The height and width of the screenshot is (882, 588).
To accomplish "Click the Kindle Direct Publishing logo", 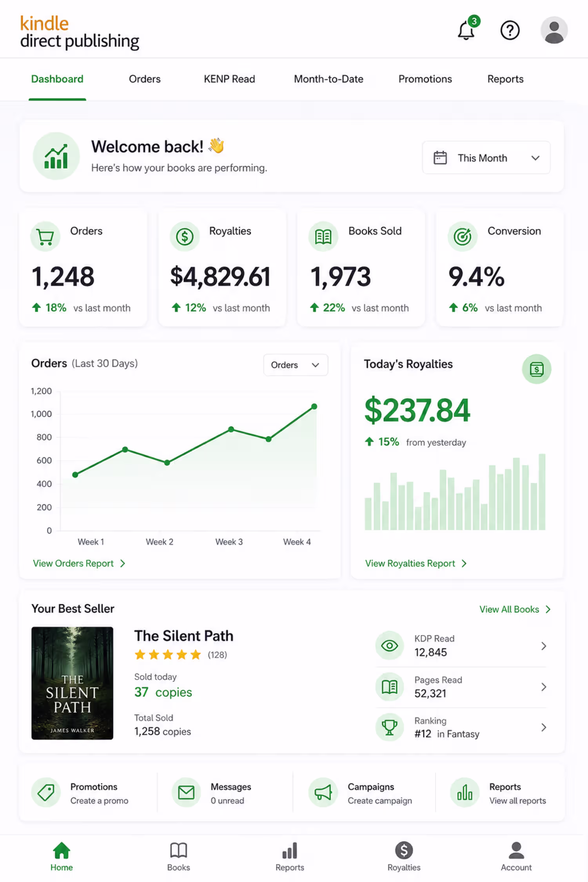I will click(80, 32).
